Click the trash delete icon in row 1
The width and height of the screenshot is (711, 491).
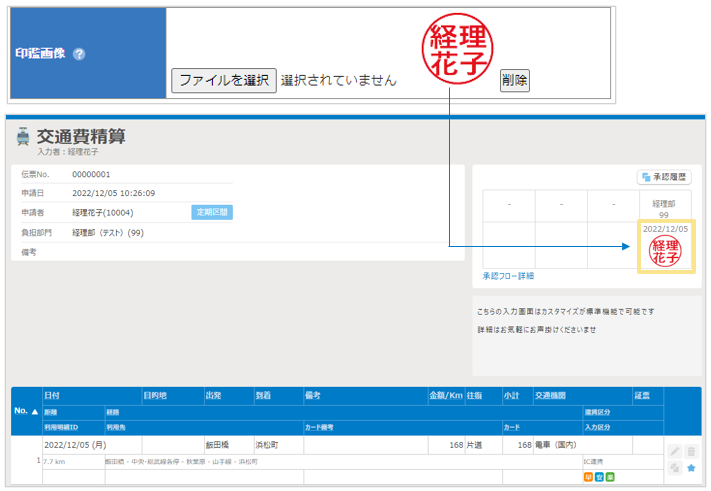pos(690,453)
